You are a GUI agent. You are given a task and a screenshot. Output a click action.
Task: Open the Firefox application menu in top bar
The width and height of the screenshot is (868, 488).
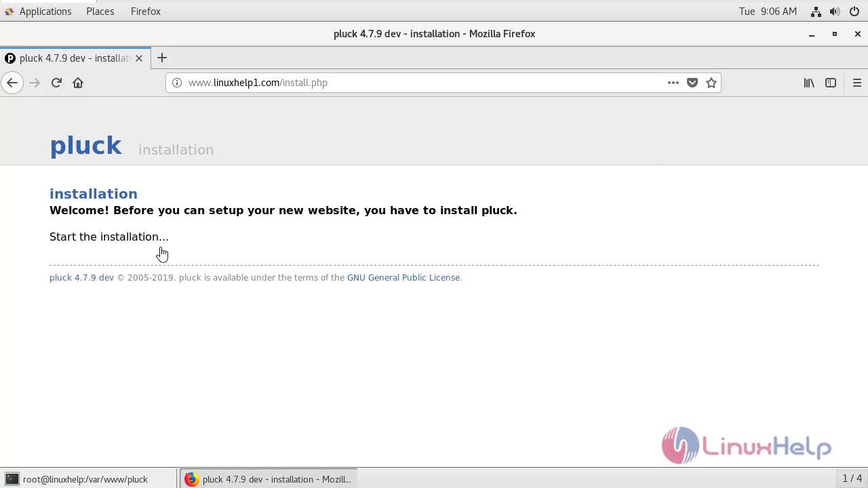[x=146, y=11]
